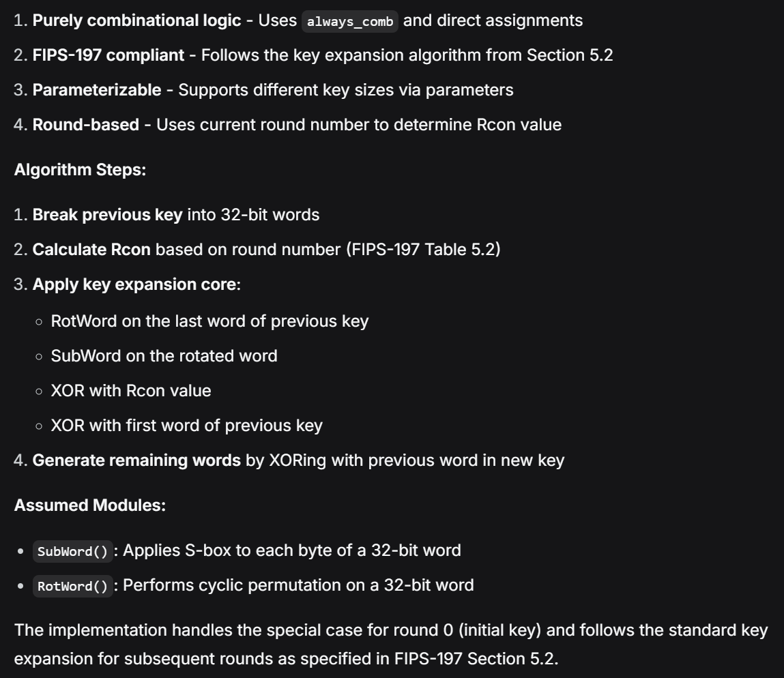Click the 'RotWord on the last word' bullet

click(x=209, y=321)
